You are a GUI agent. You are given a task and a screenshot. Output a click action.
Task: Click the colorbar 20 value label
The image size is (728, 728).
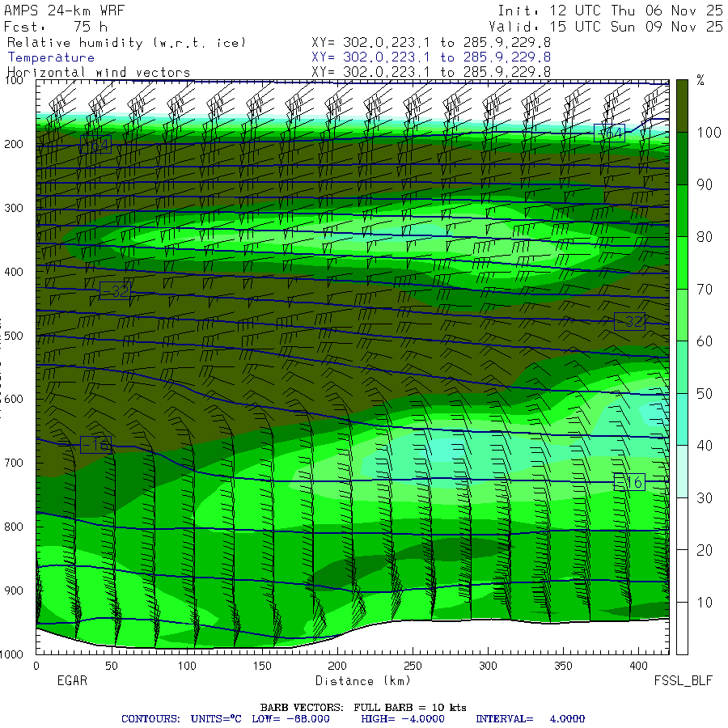tap(705, 550)
